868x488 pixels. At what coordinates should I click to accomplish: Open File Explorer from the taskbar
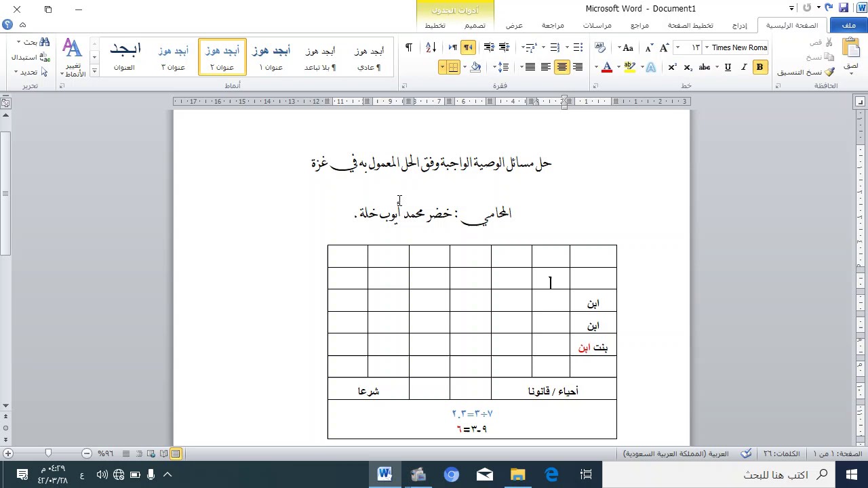(x=517, y=474)
